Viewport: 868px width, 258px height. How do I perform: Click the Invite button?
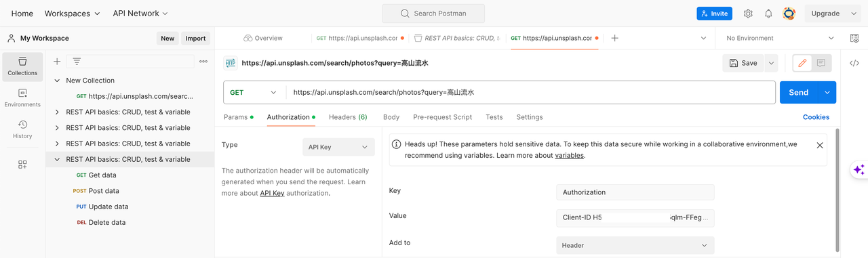pos(714,14)
